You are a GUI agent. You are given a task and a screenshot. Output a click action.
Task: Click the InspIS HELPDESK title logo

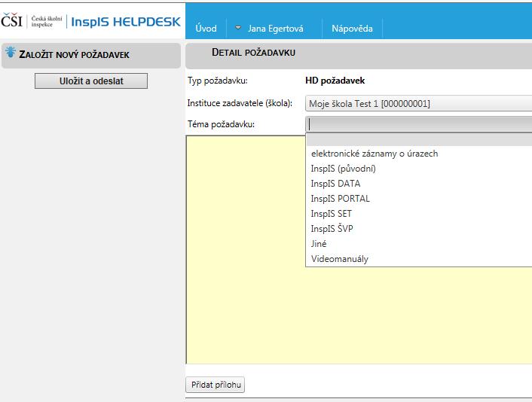click(x=126, y=22)
